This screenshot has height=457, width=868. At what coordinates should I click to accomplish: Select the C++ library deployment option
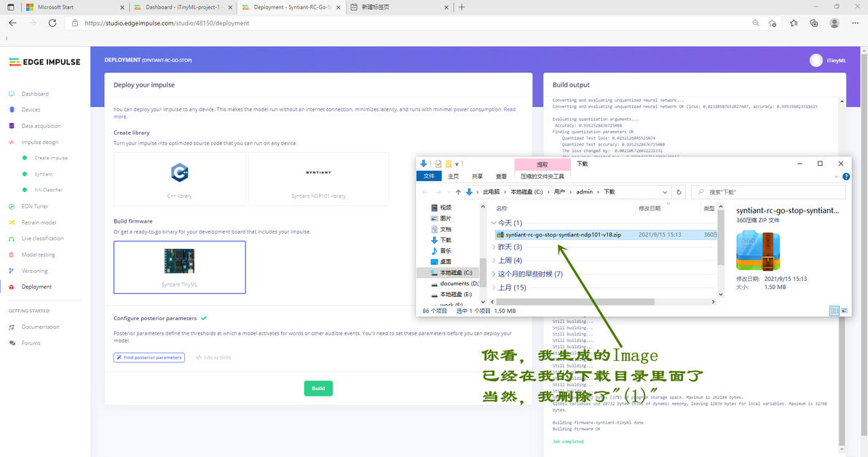coord(179,179)
